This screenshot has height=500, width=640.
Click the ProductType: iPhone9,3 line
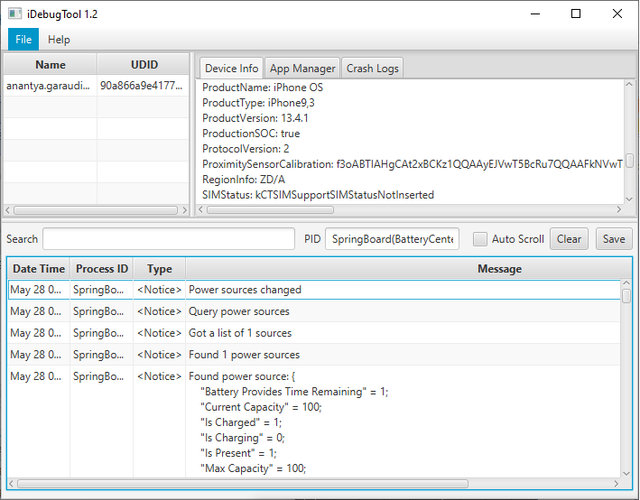[x=258, y=103]
